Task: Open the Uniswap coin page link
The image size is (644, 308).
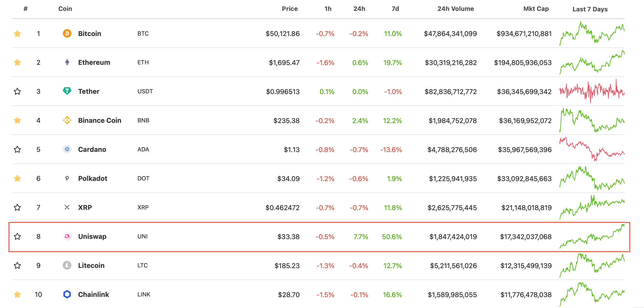Action: pos(92,236)
